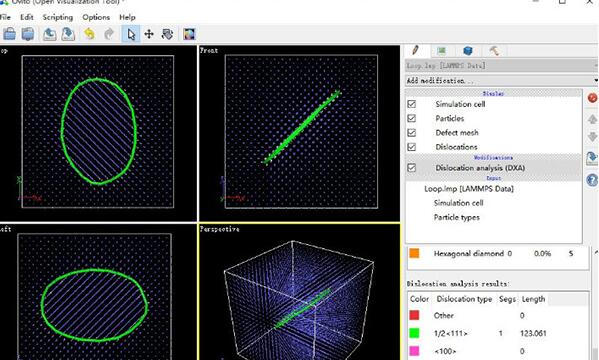Screen dimensions: 599x360
Task: Open the Options menu
Action: coord(96,17)
